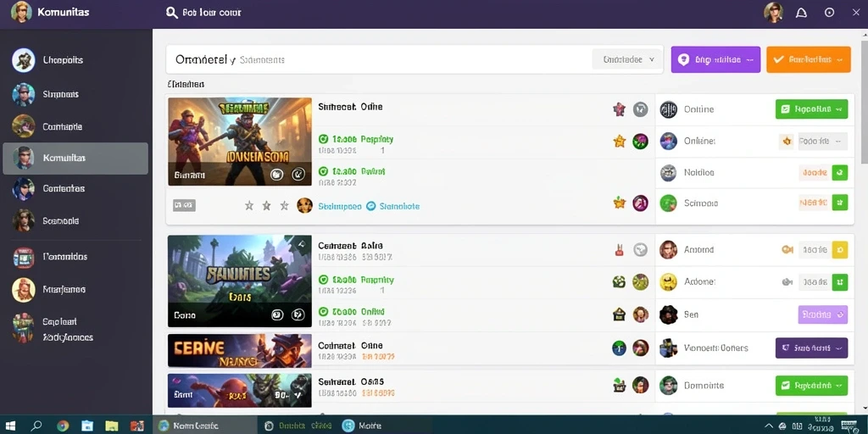Click the search magnifier icon in header
This screenshot has width=868, height=434.
(172, 12)
